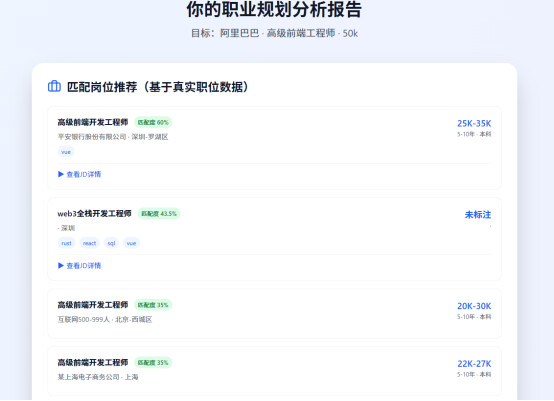
Task: Select the vue tag in web3 job card
Action: [x=131, y=243]
